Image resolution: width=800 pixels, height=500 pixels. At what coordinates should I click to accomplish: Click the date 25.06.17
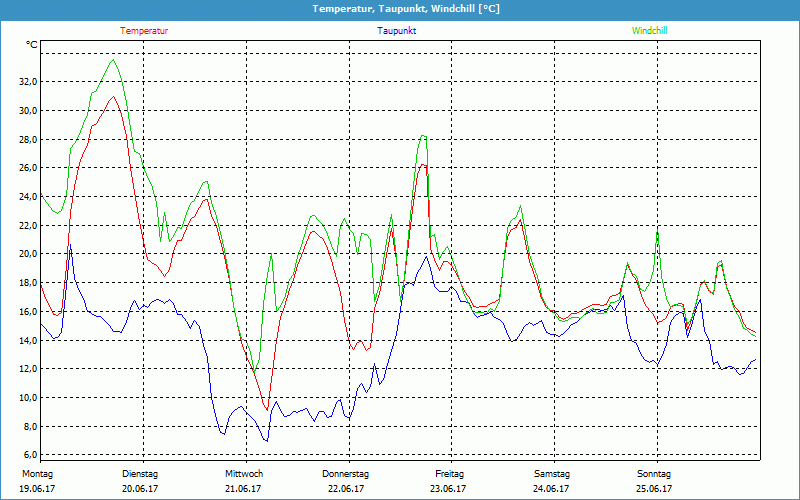click(x=654, y=489)
